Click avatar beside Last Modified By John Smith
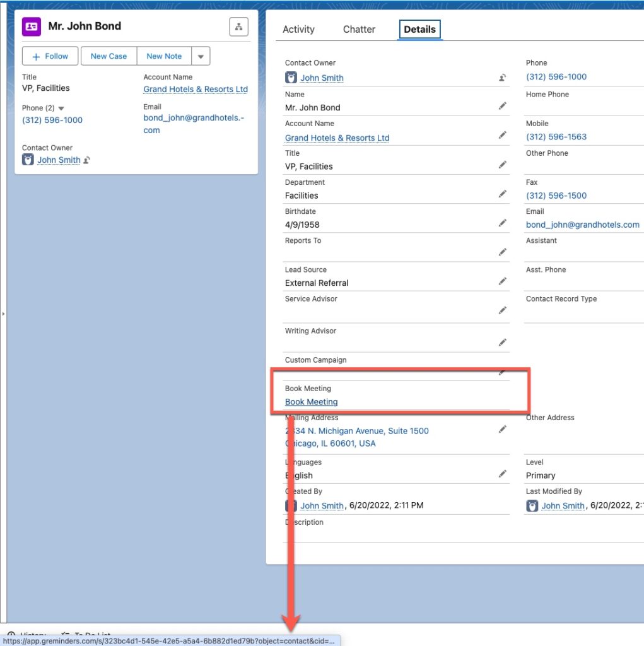This screenshot has height=646, width=644. pos(532,505)
